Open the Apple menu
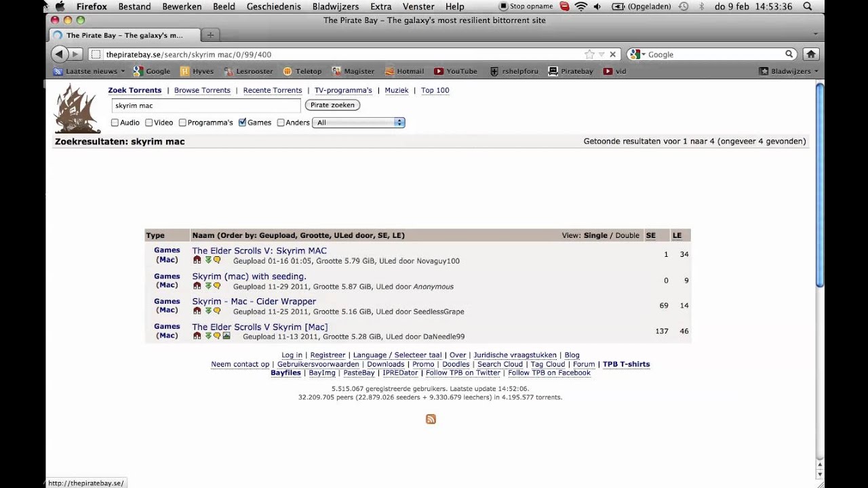This screenshot has width=868, height=488. point(60,6)
